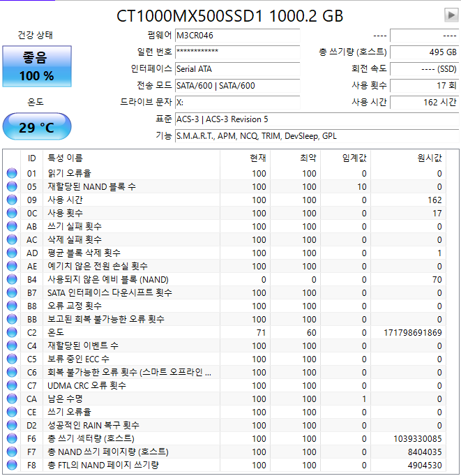The image size is (461, 476).
Task: Click status icon for AB 쓰기 실패 횟수
Action: click(12, 226)
